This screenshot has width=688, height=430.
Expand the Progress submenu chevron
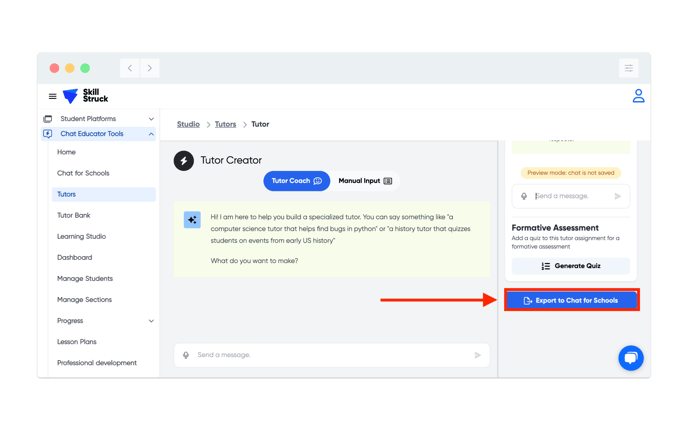point(151,321)
